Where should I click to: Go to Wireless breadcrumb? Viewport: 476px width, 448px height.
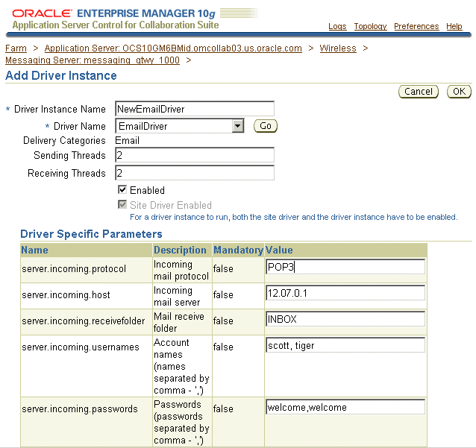click(338, 48)
